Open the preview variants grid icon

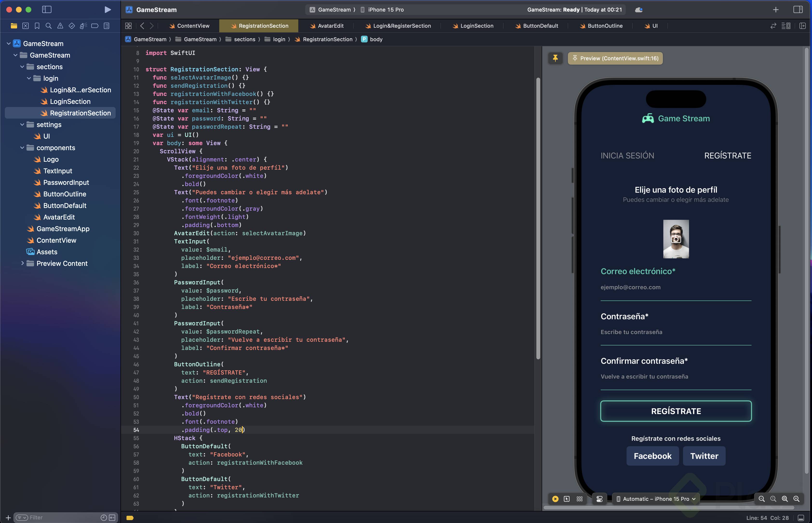579,499
